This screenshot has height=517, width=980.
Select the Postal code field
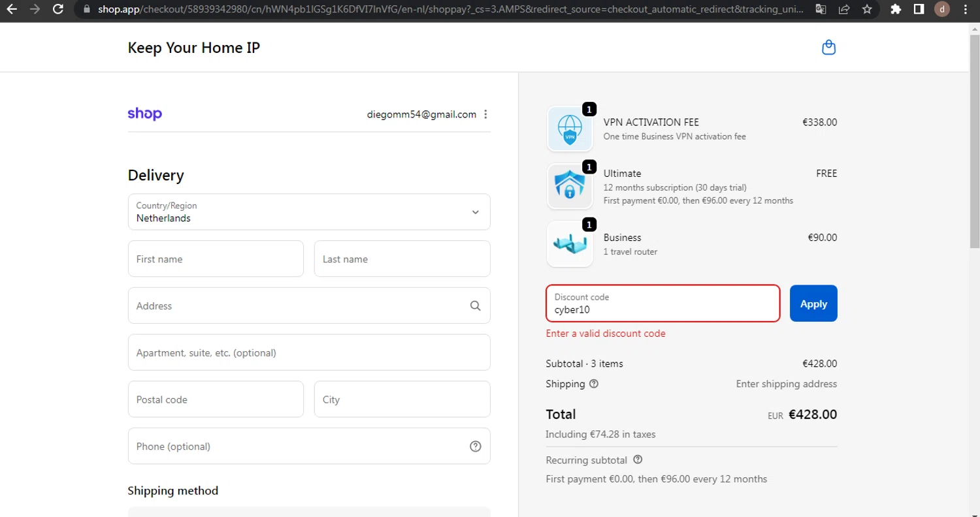216,399
